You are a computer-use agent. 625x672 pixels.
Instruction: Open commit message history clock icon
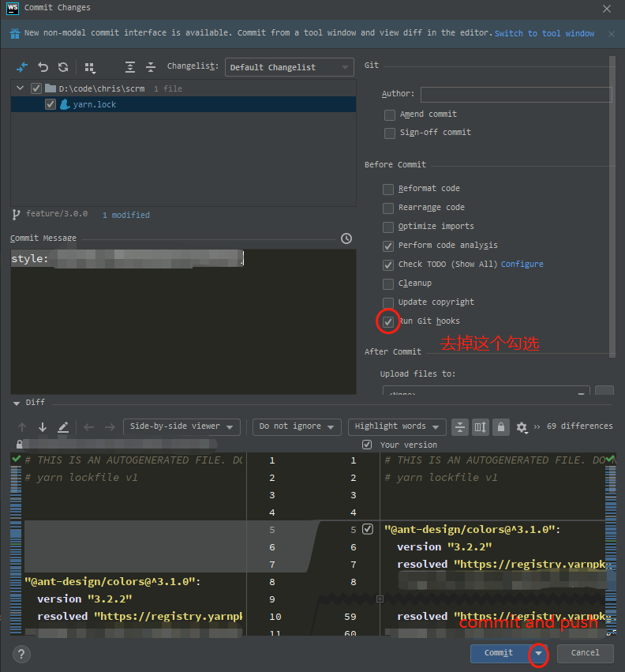[346, 238]
